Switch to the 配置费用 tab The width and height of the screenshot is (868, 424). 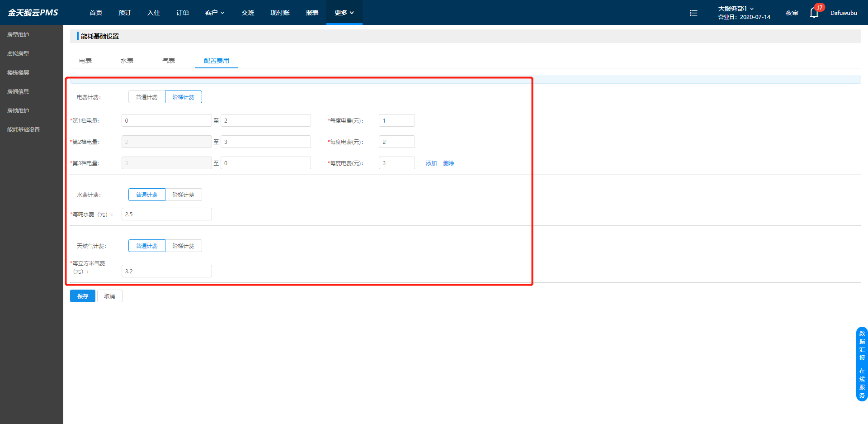[x=217, y=61]
